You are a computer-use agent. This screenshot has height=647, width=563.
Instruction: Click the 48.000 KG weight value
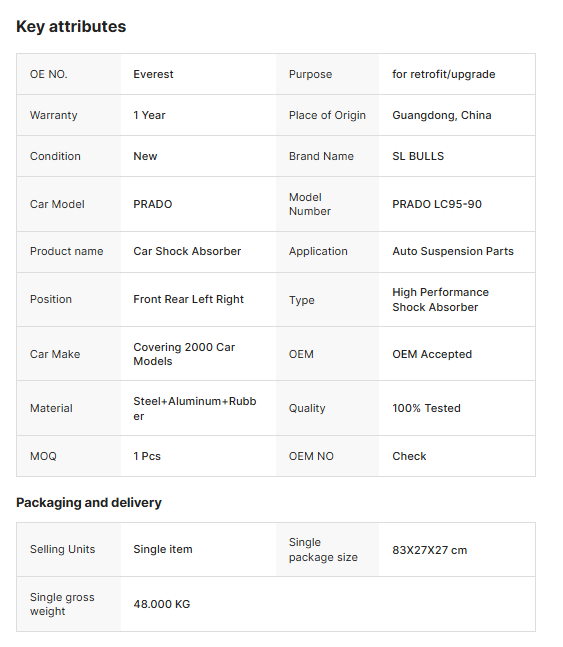(161, 604)
